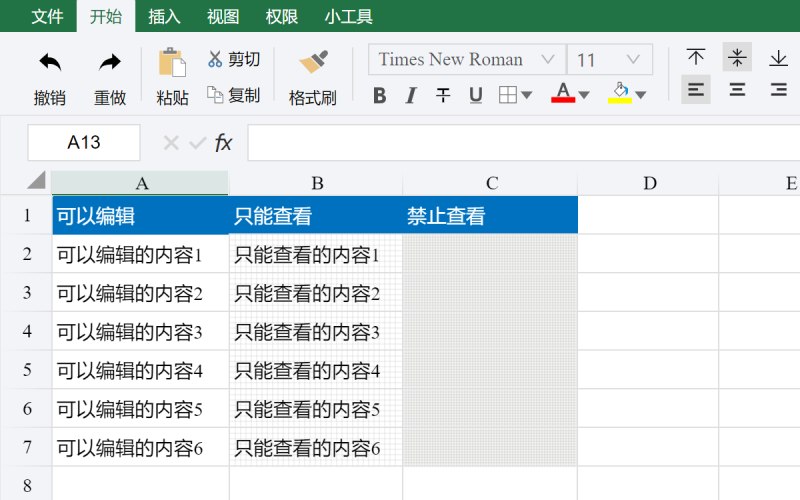
Task: Click the confirm checkmark in formula bar
Action: pyautogui.click(x=197, y=143)
